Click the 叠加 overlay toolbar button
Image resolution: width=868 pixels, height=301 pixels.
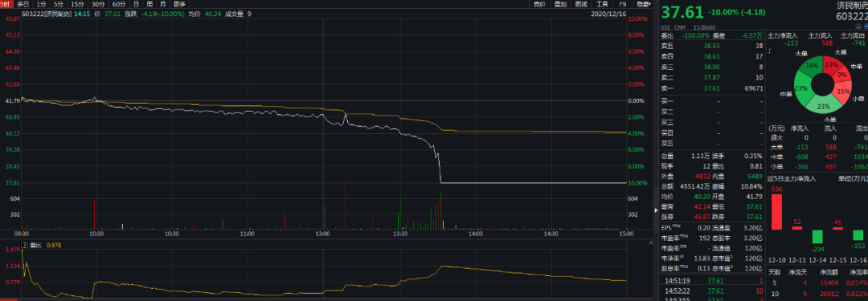(560, 4)
